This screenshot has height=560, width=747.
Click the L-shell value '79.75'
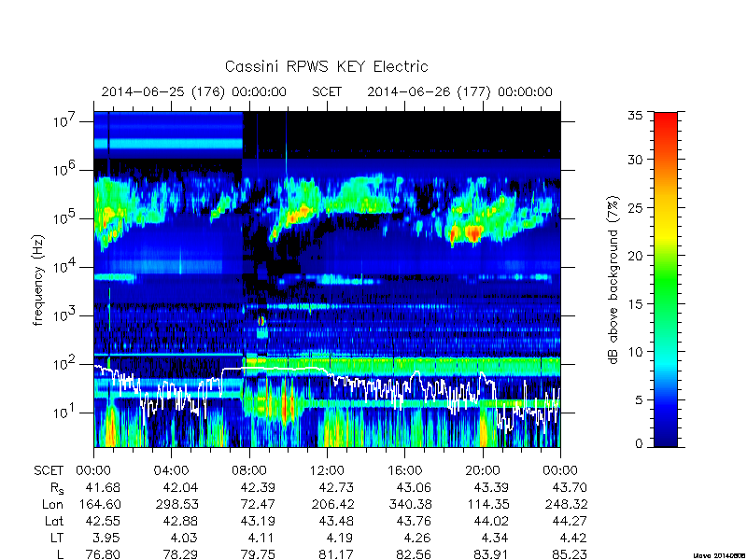258,554
